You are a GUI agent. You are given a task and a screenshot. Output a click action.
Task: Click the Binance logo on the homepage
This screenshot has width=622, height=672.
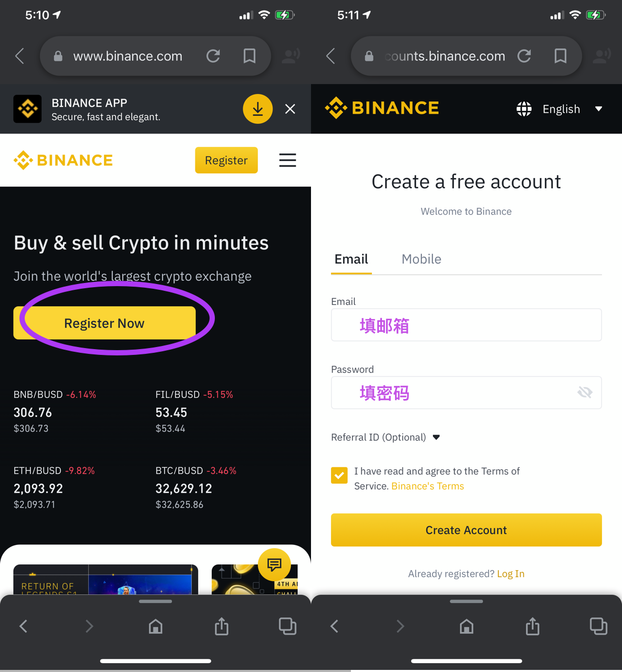coord(63,160)
